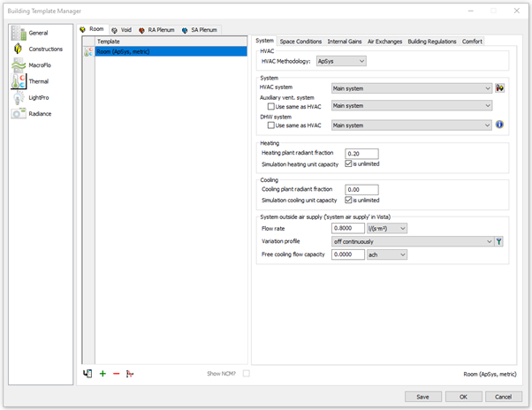Click the Heating plant radiant fraction field
Screen dimensions: 532x410
click(x=362, y=153)
